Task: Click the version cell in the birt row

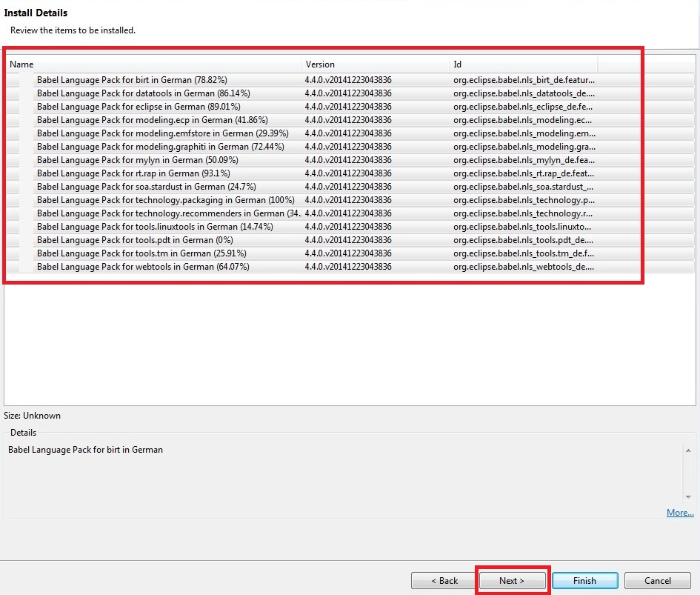Action: pyautogui.click(x=348, y=80)
